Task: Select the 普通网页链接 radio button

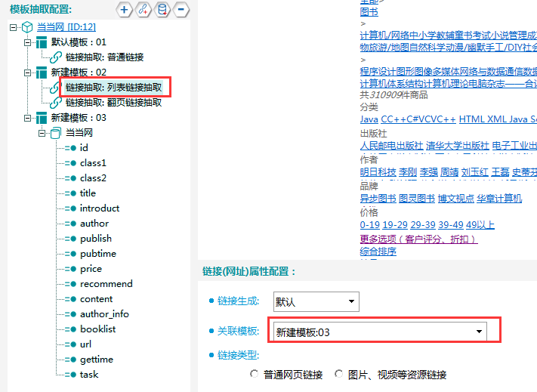Action: (x=254, y=374)
